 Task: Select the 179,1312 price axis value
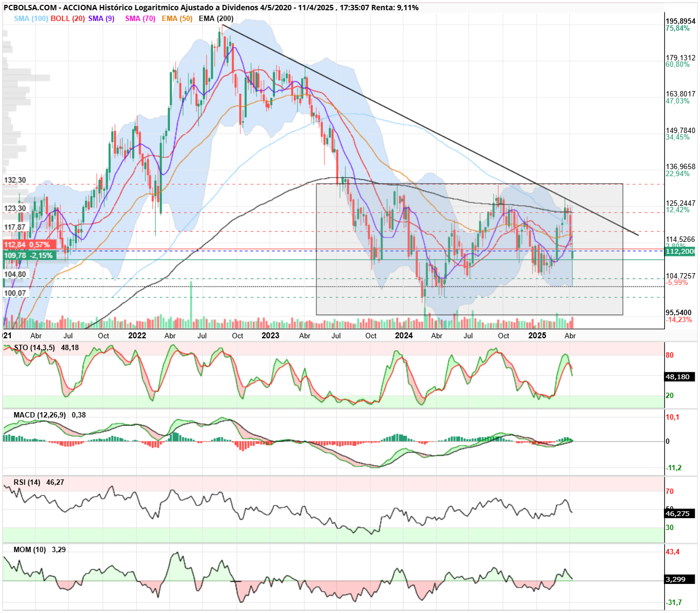[681, 58]
